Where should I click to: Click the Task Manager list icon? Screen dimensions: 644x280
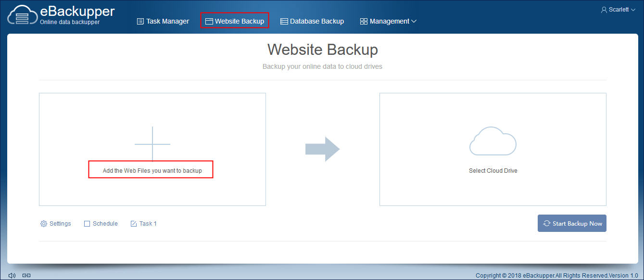pos(140,21)
